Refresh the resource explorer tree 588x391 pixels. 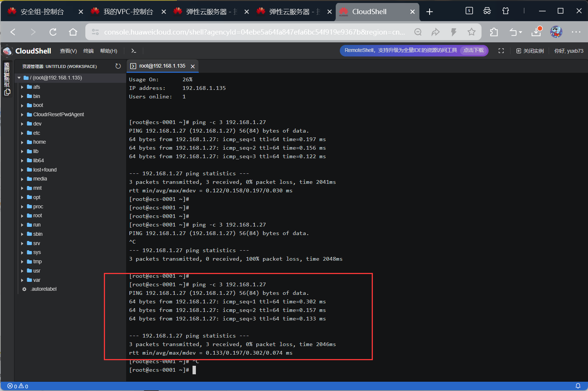click(118, 66)
